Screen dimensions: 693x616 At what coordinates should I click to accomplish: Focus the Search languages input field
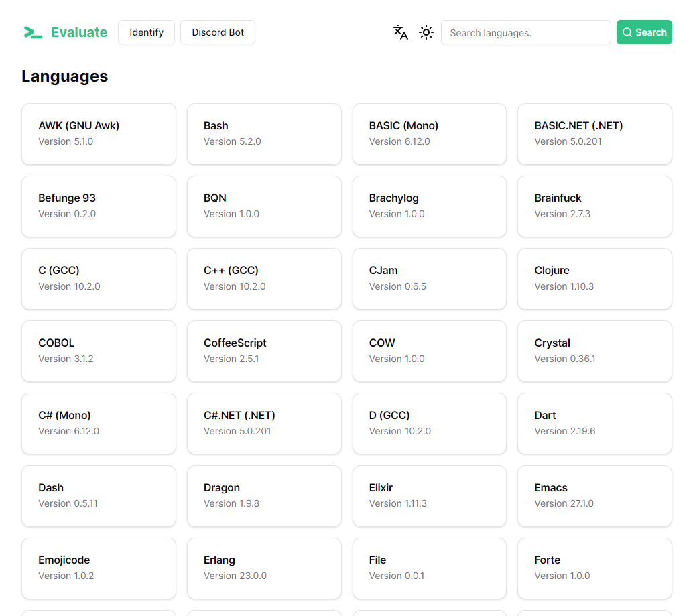pyautogui.click(x=526, y=32)
